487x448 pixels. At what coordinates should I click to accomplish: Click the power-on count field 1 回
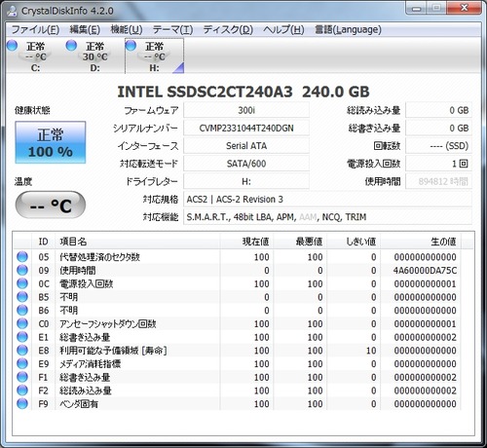(x=438, y=164)
